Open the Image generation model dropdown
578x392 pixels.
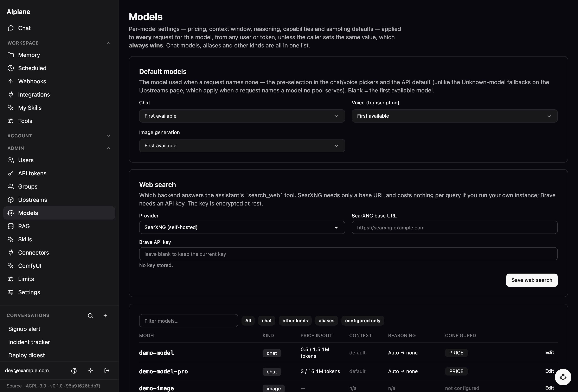pos(242,145)
